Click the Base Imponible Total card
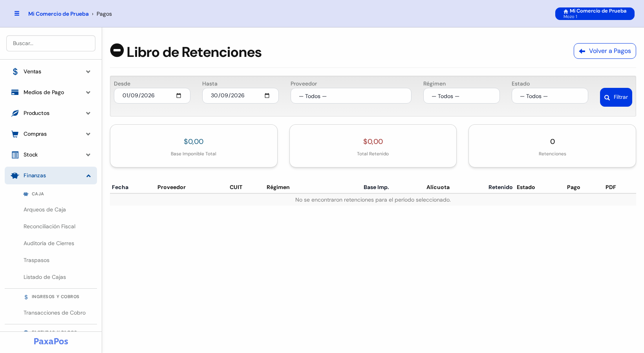The image size is (644, 353). [194, 146]
